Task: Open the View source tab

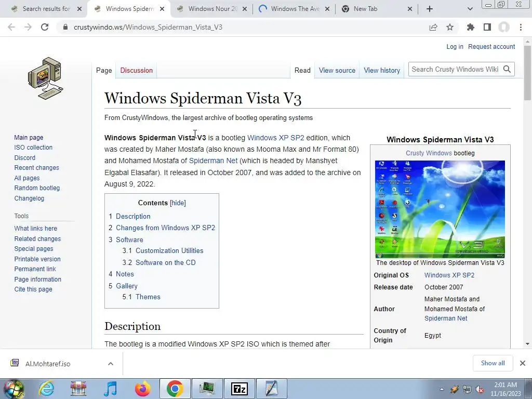Action: 337,70
